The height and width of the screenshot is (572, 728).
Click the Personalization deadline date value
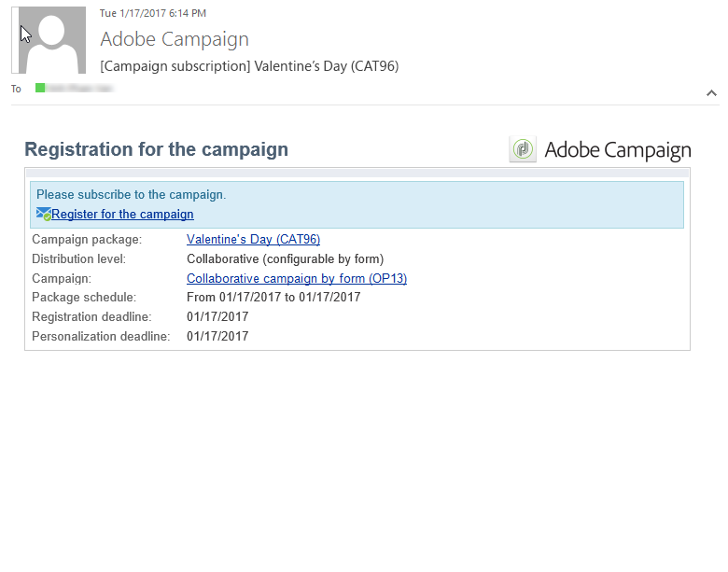pyautogui.click(x=217, y=336)
